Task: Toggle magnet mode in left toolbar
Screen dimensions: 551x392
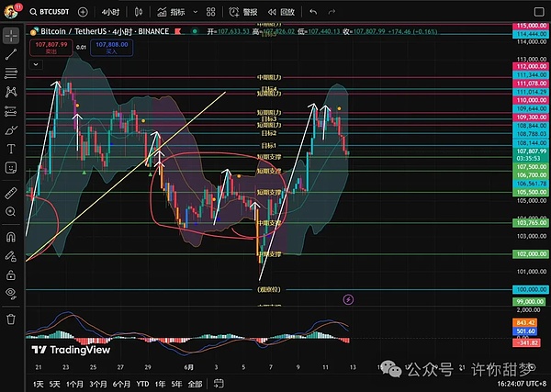Action: click(x=11, y=236)
